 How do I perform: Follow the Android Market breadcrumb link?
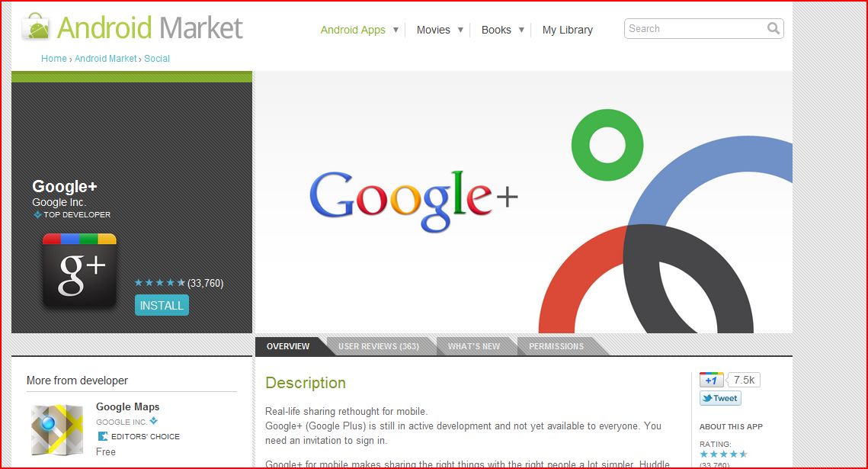click(105, 58)
